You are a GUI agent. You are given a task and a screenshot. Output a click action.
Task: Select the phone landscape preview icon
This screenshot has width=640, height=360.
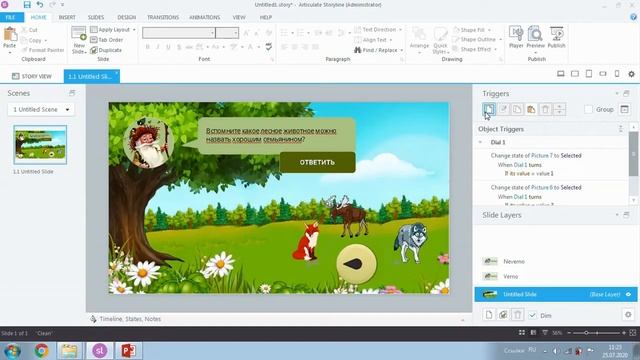[x=603, y=74]
